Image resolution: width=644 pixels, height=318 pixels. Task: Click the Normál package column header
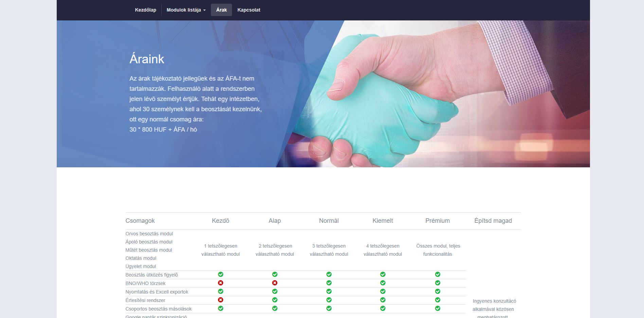tap(329, 221)
